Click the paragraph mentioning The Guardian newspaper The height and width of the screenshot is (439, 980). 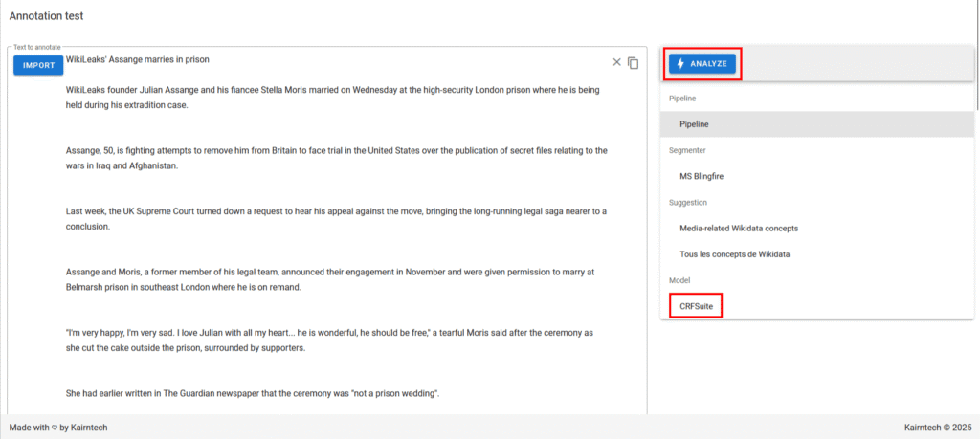pyautogui.click(x=252, y=393)
